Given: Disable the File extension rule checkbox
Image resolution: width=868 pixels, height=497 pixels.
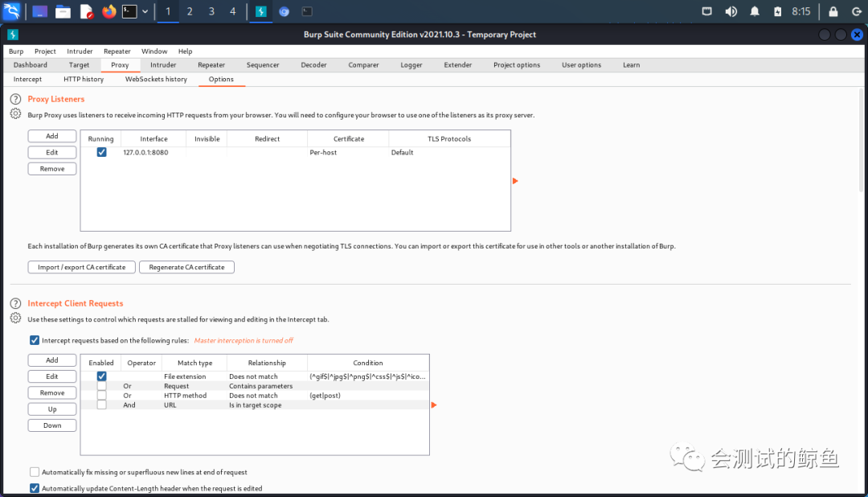Looking at the screenshot, I should point(101,376).
